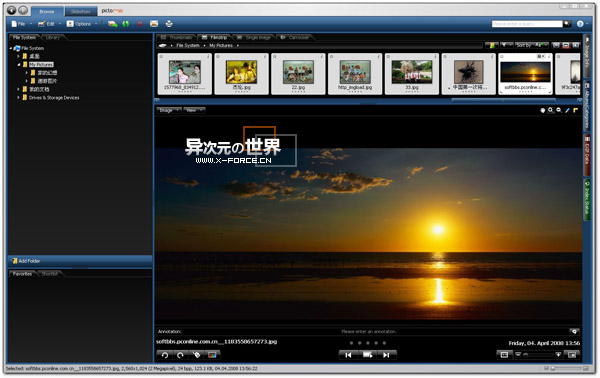Select the yellow crop tool
Screen dimensions: 600x378
pyautogui.click(x=575, y=110)
